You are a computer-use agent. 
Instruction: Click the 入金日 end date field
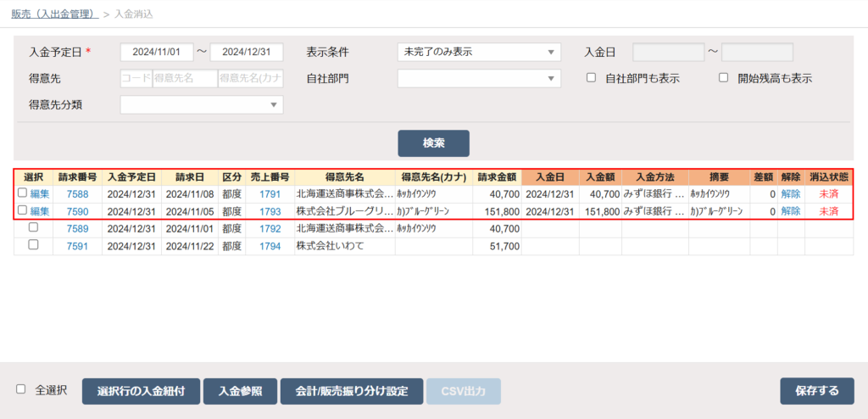coord(757,52)
